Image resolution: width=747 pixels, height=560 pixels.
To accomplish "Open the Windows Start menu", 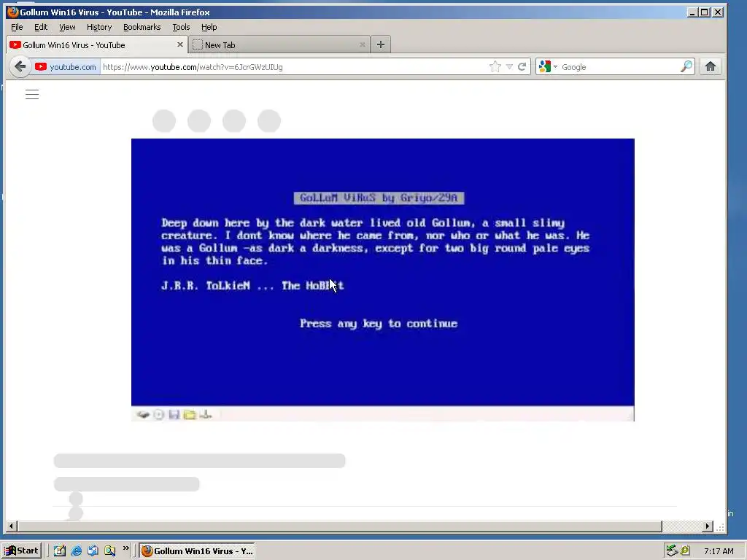I will tap(21, 551).
